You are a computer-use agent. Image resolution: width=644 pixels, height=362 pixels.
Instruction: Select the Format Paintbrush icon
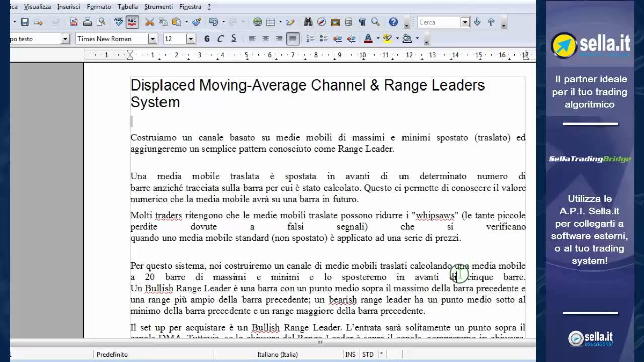[x=197, y=22]
